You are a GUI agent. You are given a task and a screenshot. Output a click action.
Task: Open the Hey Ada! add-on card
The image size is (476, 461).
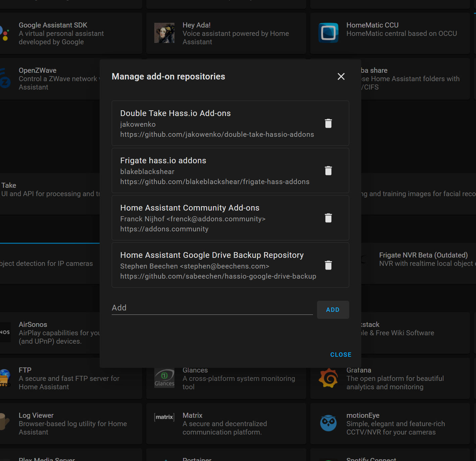click(x=226, y=34)
